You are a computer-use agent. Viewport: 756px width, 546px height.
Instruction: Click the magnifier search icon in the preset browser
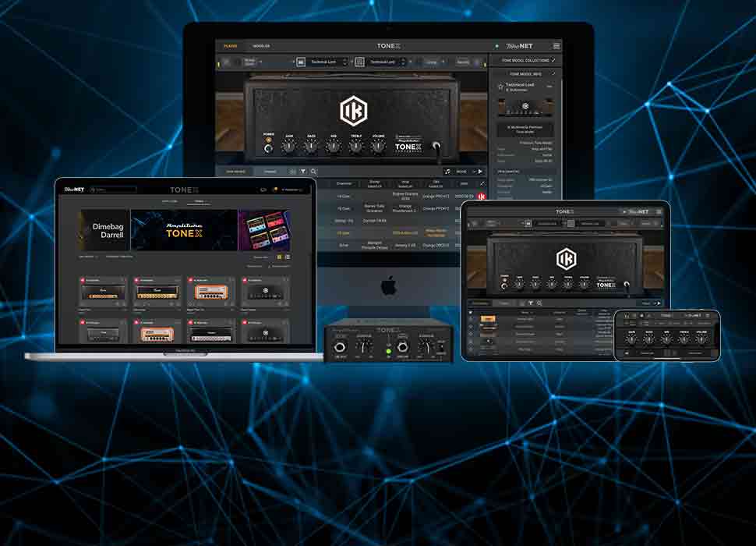(312, 172)
